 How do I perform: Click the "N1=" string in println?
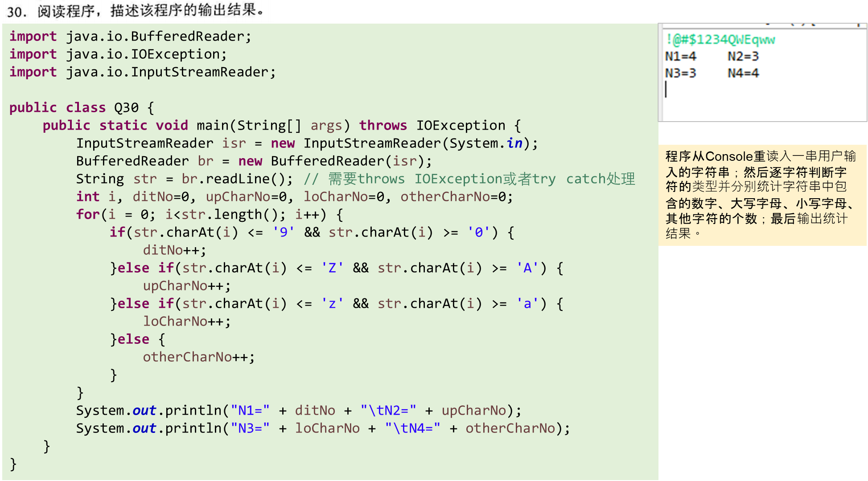250,411
